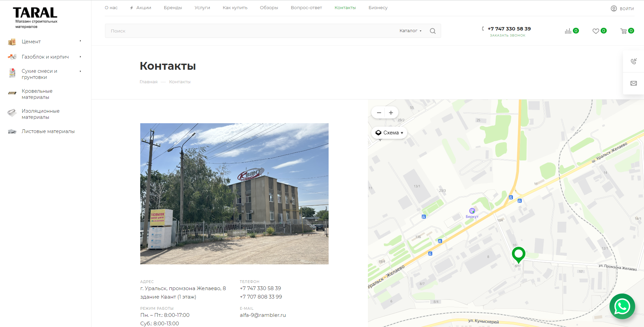Open the Газоблок и кирпич category icon
644x327 pixels.
pos(12,57)
